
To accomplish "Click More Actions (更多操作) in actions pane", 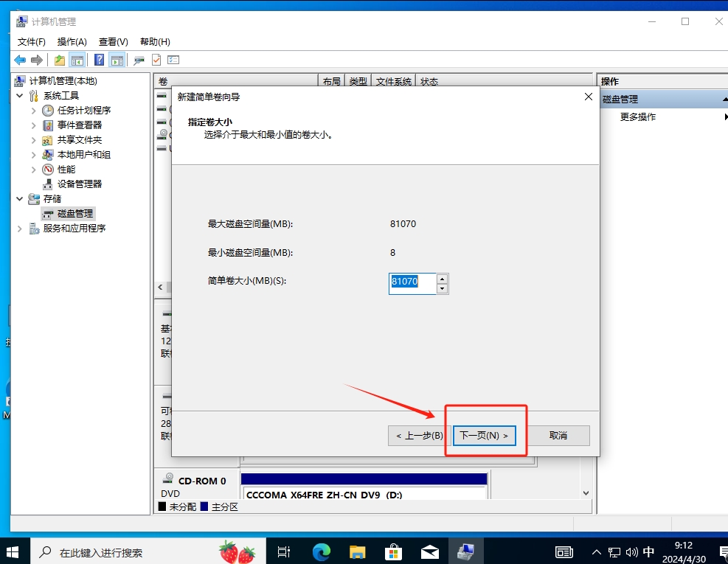I will pyautogui.click(x=637, y=117).
